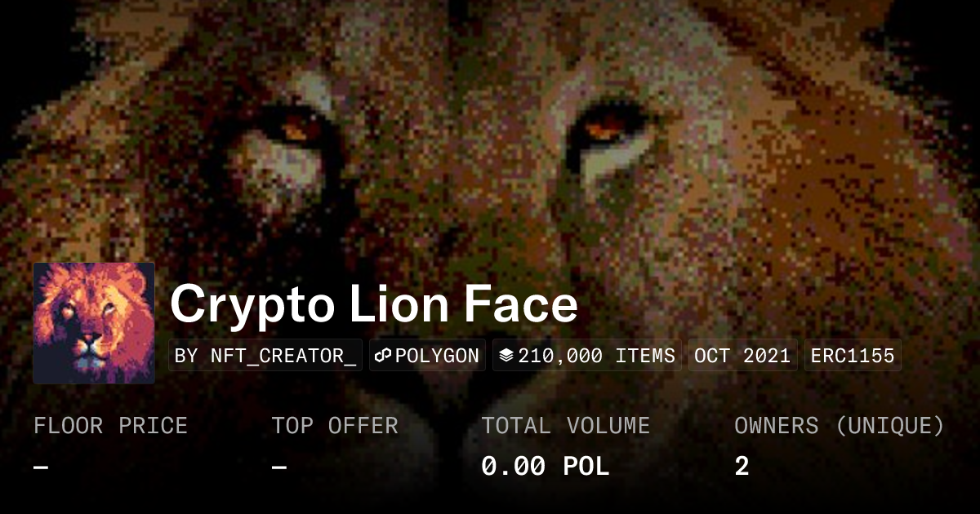Screen dimensions: 980x514
Task: Click the top offer dash value
Action: pos(278,467)
